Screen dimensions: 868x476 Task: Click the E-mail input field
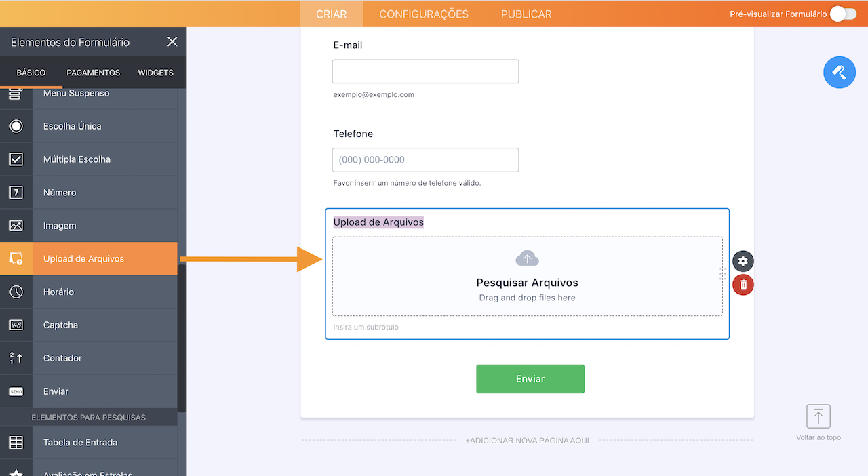pos(425,71)
